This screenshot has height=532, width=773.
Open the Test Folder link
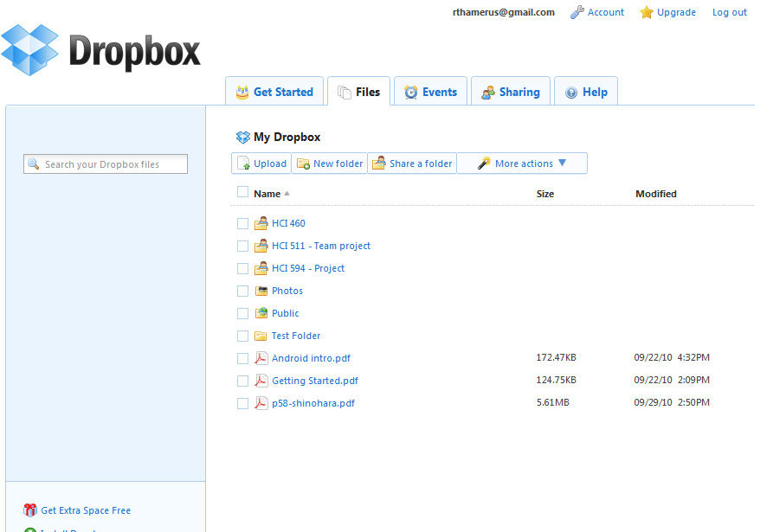coord(296,336)
